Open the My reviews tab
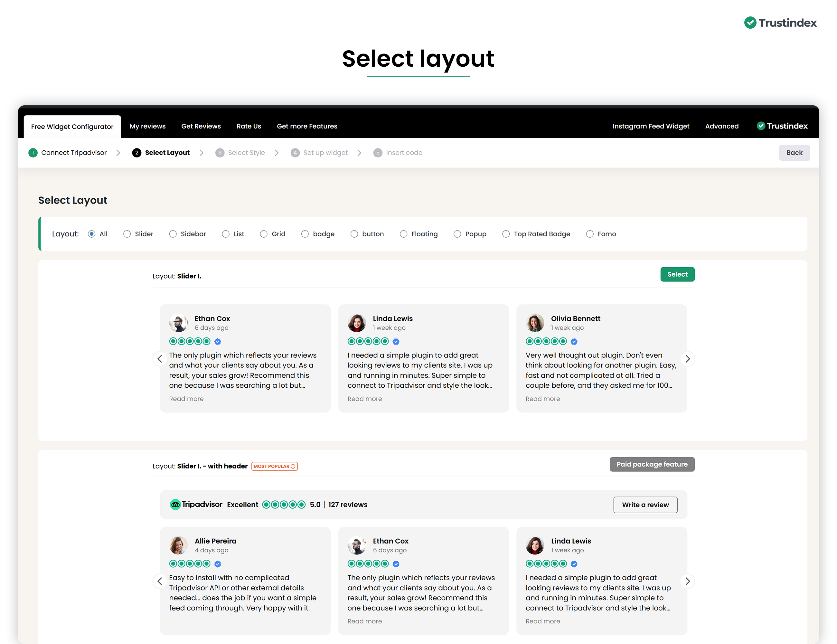Screen dimensions: 837x644 click(147, 126)
